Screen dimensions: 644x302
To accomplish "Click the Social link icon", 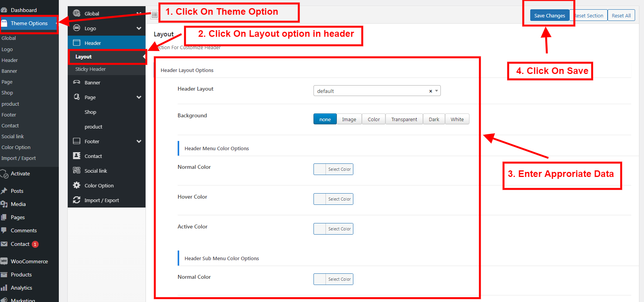I will [77, 171].
